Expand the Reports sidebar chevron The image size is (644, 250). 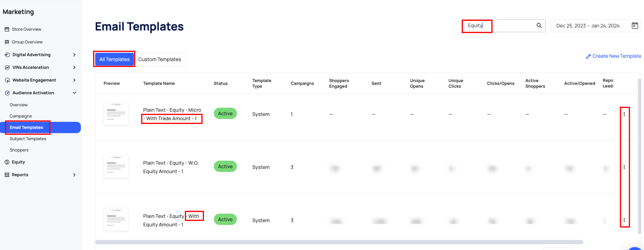tap(74, 175)
